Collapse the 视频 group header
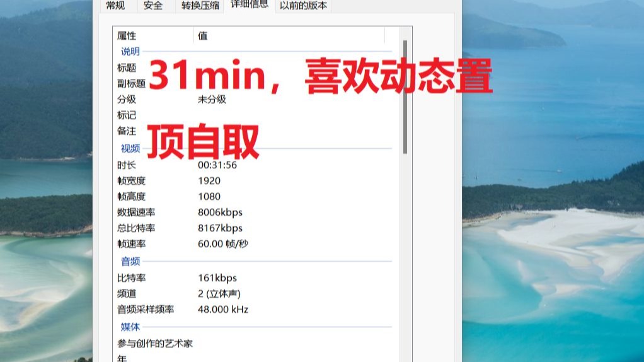Image resolution: width=644 pixels, height=362 pixels. point(130,149)
